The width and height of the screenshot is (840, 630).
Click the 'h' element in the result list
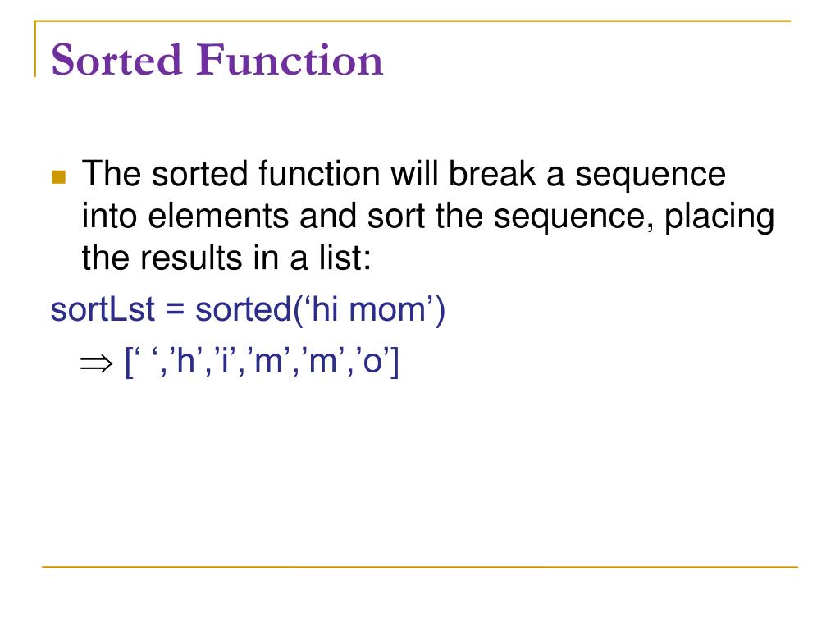(185, 360)
